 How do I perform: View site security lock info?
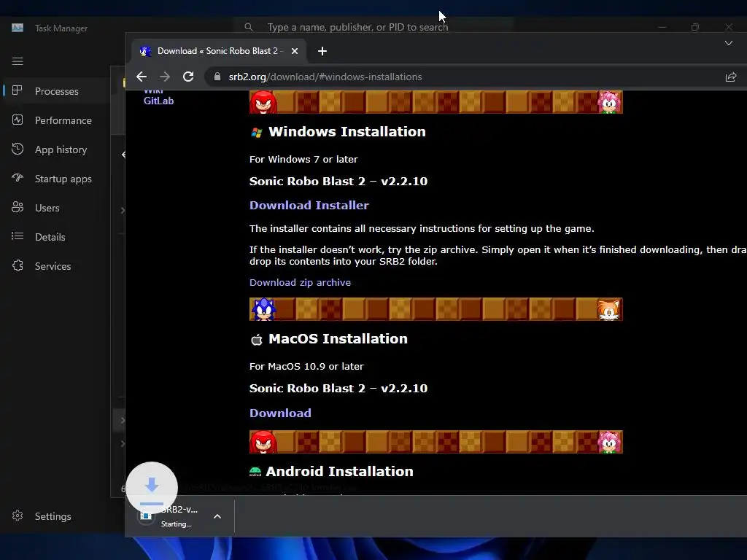217,77
